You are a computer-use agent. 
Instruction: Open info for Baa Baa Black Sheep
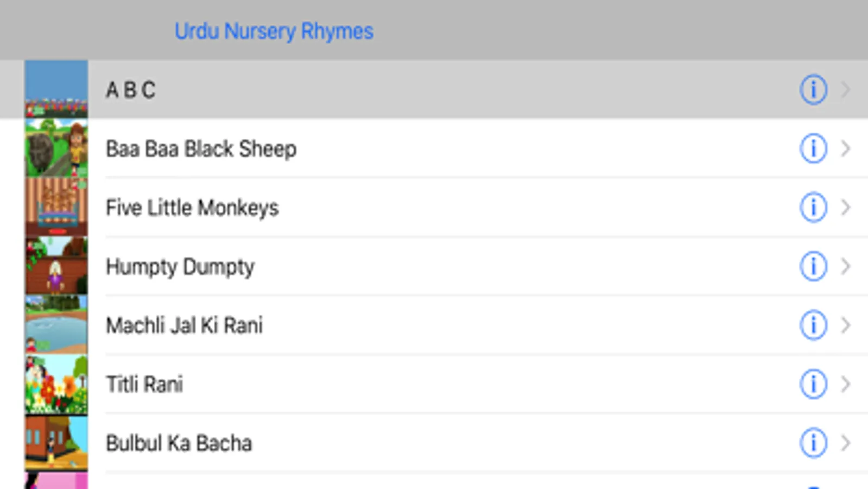(813, 148)
